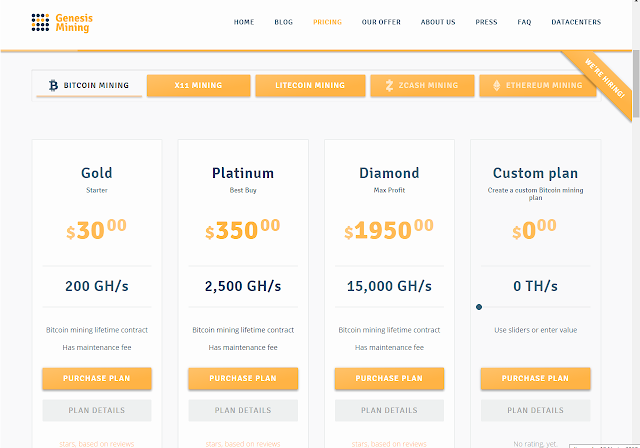The width and height of the screenshot is (640, 448).
Task: Click the Platinum plan title
Action: tap(243, 173)
